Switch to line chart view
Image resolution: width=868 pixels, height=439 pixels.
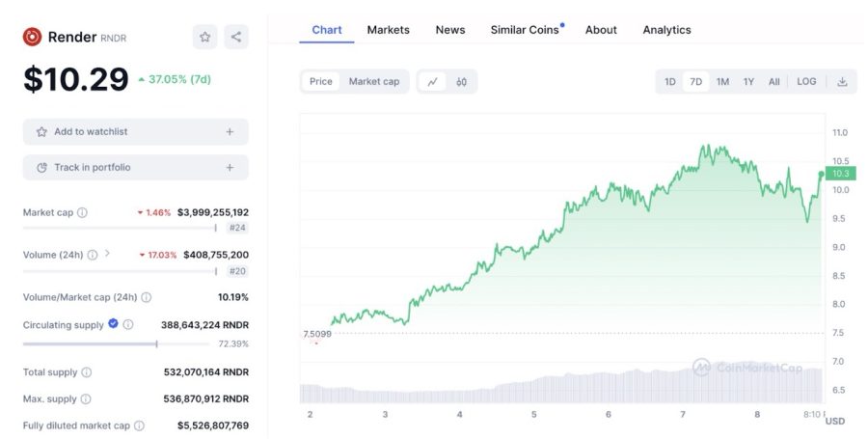pos(433,81)
